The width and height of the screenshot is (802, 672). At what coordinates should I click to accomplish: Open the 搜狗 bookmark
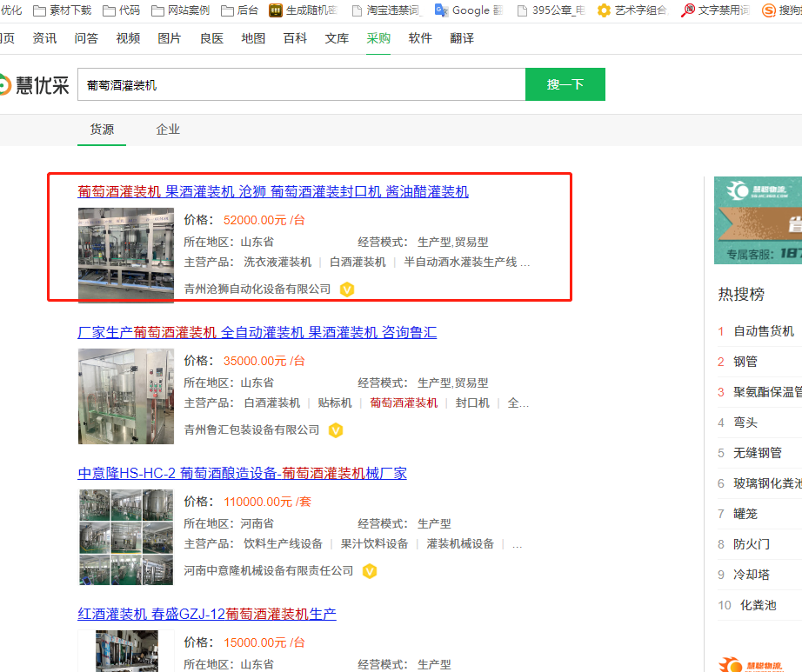coord(782,10)
